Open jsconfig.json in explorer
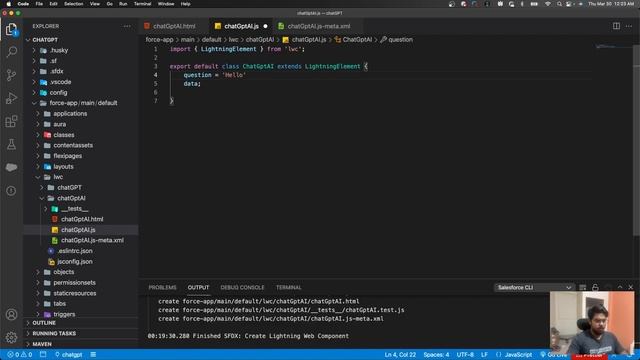The height and width of the screenshot is (360, 640). 75,262
